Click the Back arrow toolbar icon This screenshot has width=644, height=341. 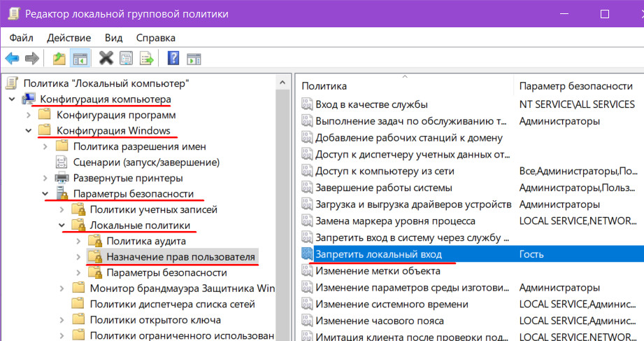(12, 58)
